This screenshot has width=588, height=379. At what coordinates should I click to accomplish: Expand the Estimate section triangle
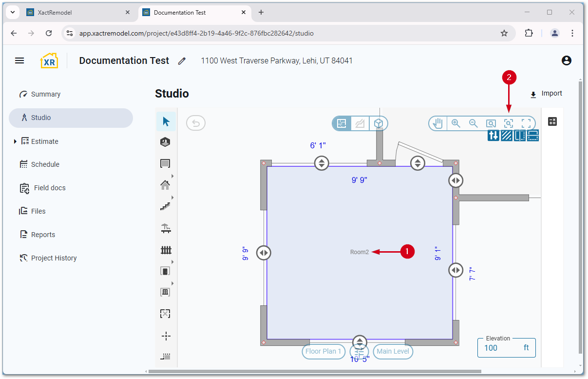pyautogui.click(x=15, y=141)
